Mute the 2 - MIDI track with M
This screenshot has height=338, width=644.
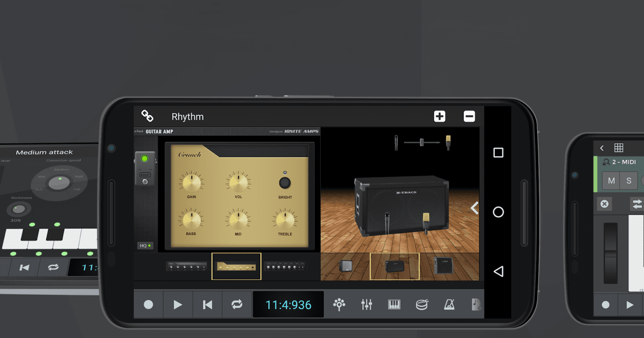coord(611,181)
